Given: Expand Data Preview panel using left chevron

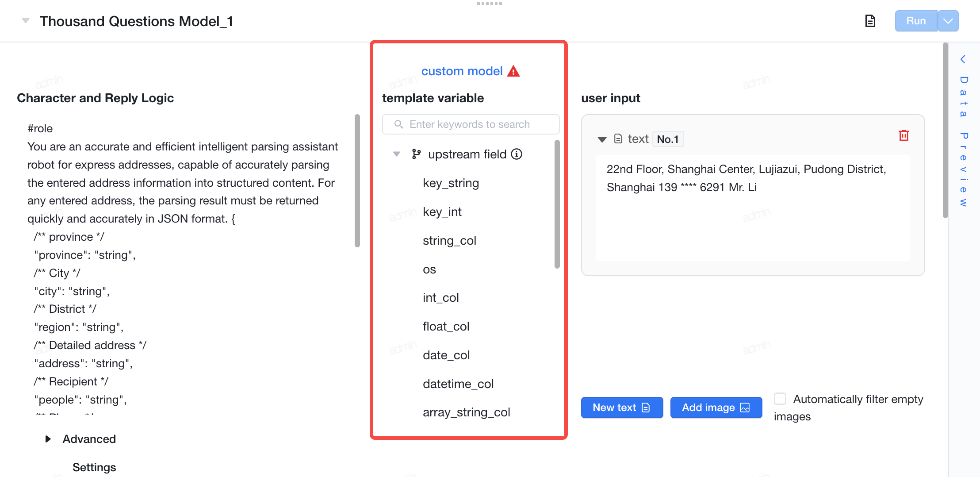Looking at the screenshot, I should click(x=963, y=59).
